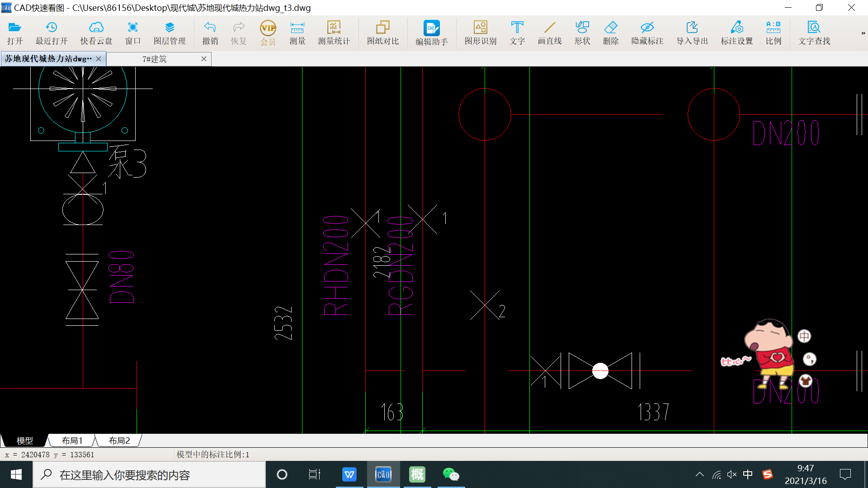Switch to the 布局2 layout tab
This screenshot has height=488, width=868.
[119, 441]
